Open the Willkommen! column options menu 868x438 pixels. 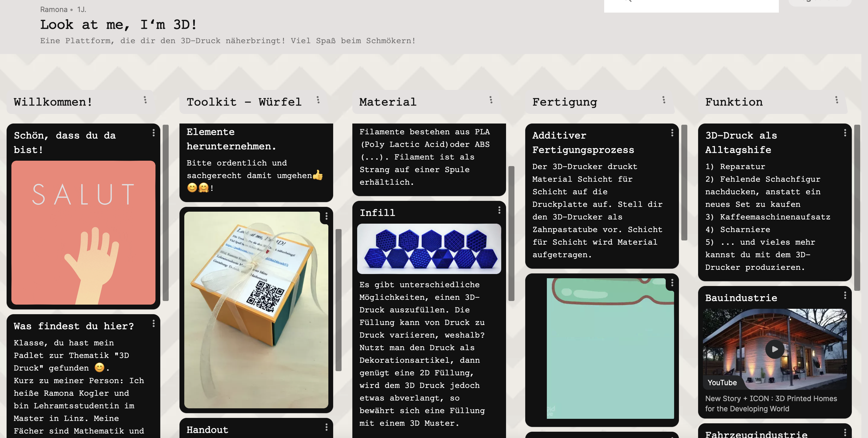pos(145,100)
